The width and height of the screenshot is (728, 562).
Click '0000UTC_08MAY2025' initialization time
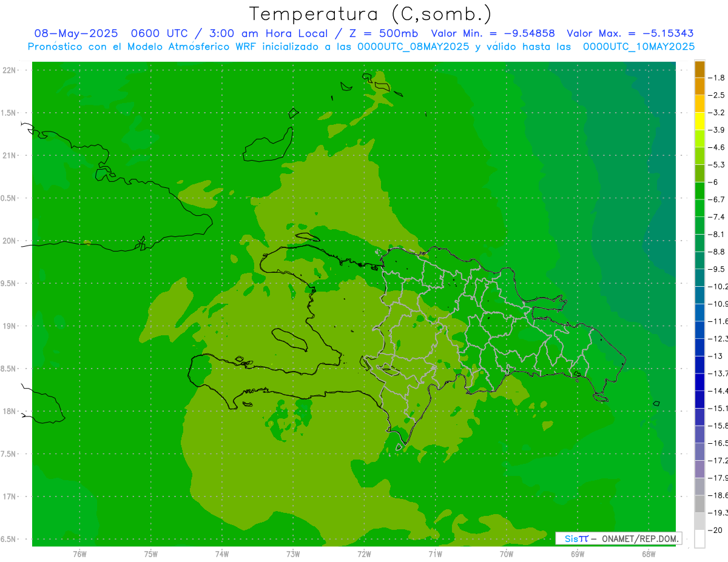click(x=413, y=47)
